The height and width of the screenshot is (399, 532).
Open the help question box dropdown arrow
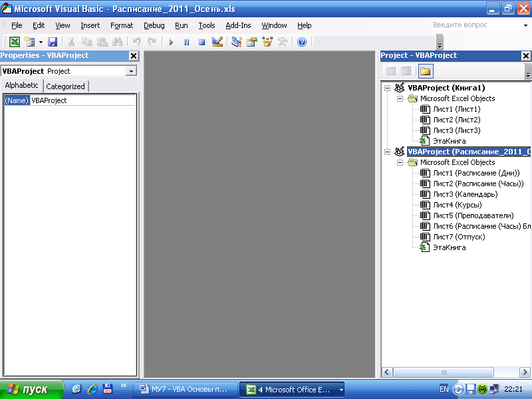[x=525, y=25]
